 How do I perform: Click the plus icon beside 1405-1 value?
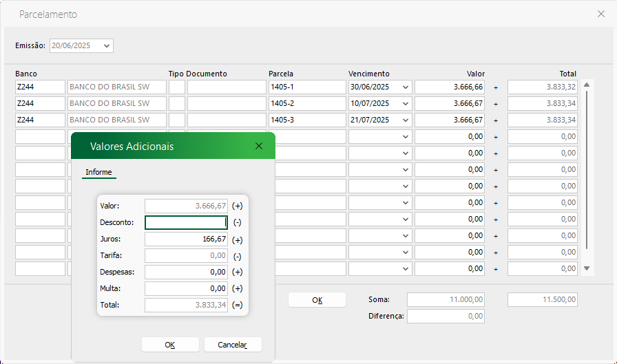[495, 87]
